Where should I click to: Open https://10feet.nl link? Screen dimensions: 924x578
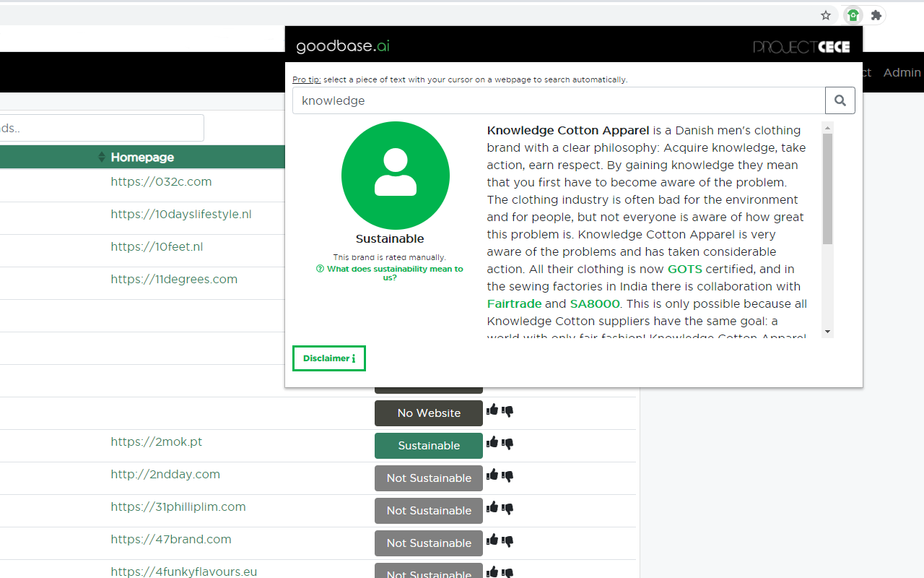[157, 246]
